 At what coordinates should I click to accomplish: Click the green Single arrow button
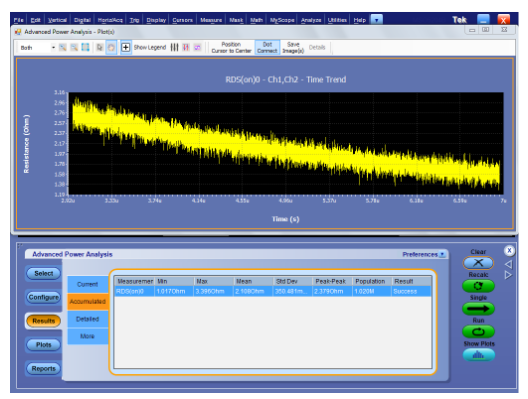coord(478,309)
